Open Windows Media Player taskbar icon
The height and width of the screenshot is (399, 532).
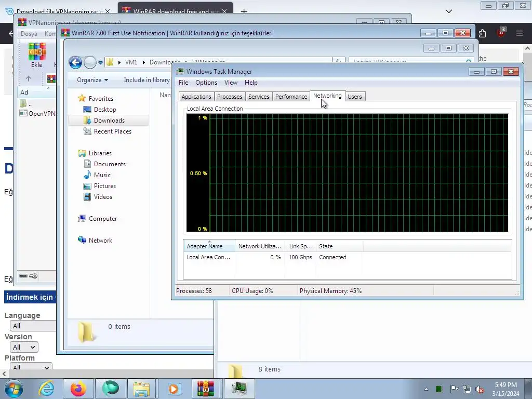pos(174,389)
